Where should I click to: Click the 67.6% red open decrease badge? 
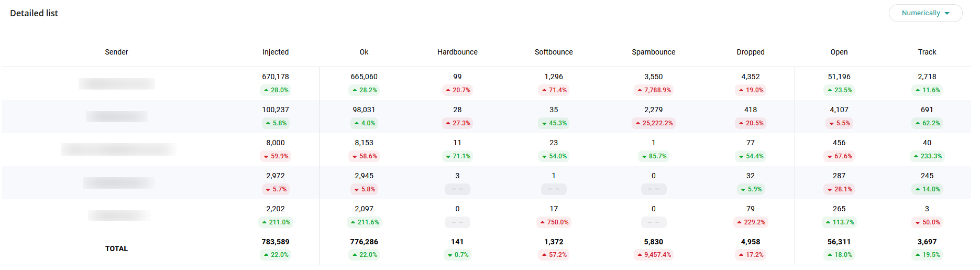[839, 156]
